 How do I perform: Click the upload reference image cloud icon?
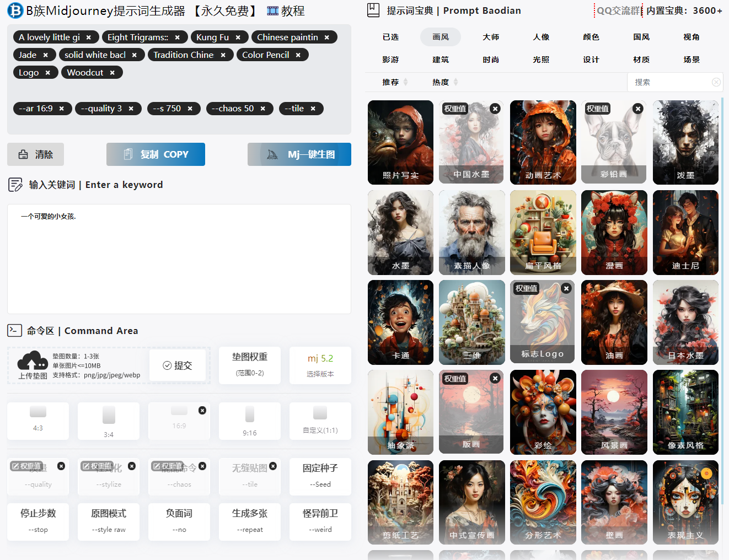pyautogui.click(x=33, y=361)
